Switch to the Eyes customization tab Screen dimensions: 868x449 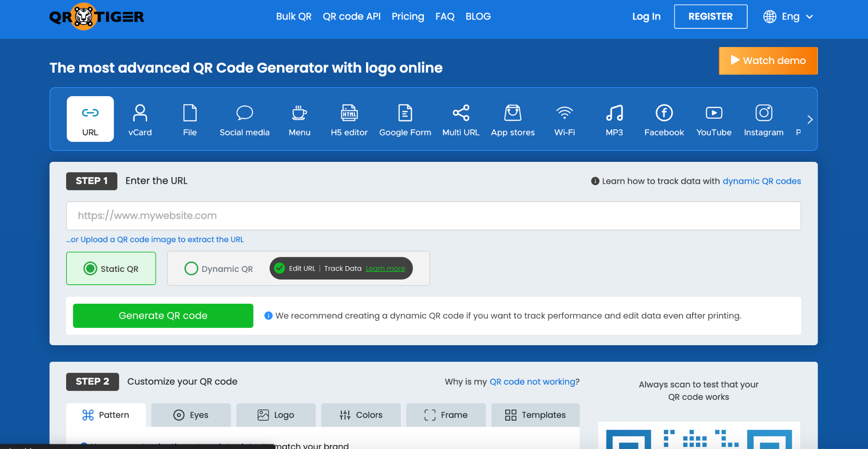click(x=191, y=415)
